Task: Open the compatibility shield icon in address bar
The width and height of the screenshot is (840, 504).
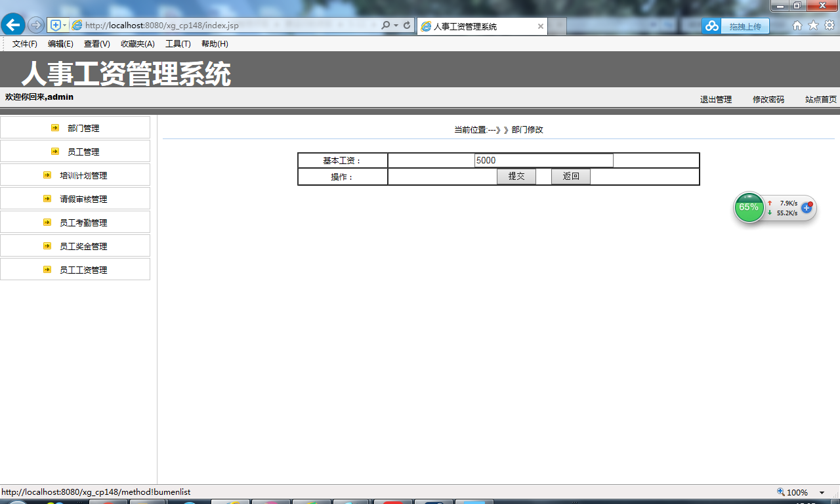Action: (56, 25)
